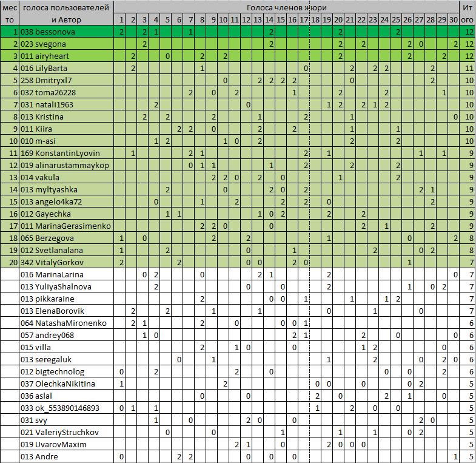The width and height of the screenshot is (476, 463).
Task: Click the '013 seregaluk' cell
Action: (x=66, y=360)
